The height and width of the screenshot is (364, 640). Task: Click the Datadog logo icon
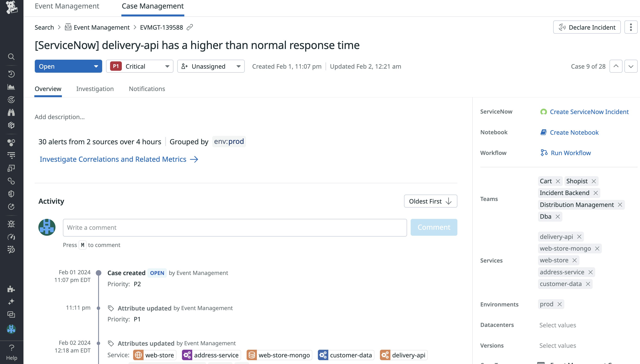(12, 7)
